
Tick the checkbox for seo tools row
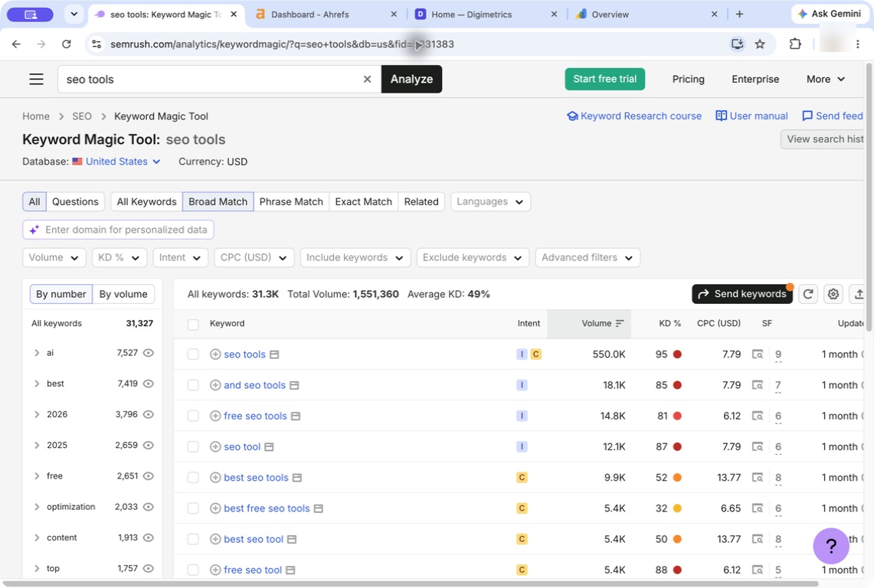(x=193, y=354)
